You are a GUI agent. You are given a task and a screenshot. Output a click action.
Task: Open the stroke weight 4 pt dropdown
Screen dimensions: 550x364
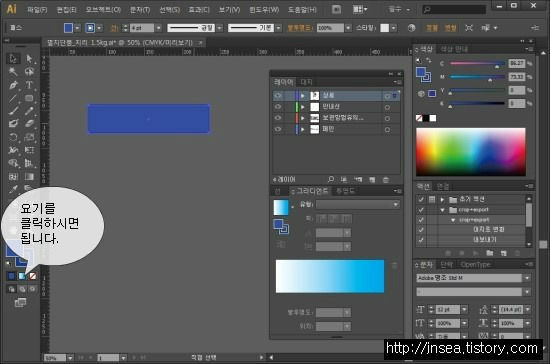(159, 28)
